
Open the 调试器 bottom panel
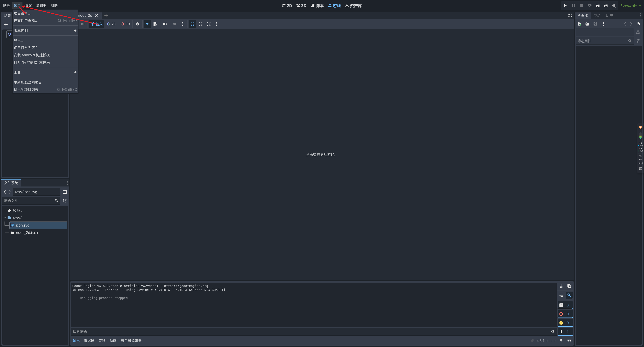89,341
